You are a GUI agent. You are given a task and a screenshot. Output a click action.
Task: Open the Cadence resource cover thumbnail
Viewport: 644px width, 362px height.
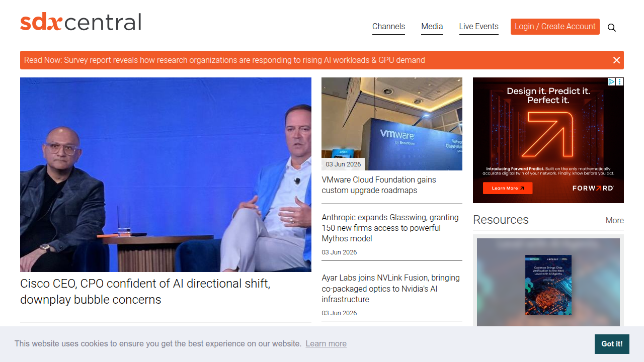pos(548,285)
